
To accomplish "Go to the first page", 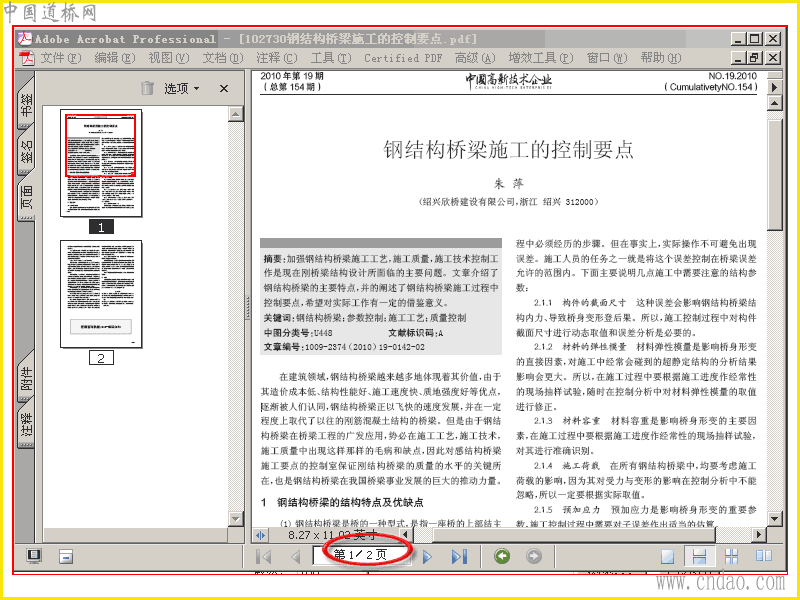I will pyautogui.click(x=264, y=556).
